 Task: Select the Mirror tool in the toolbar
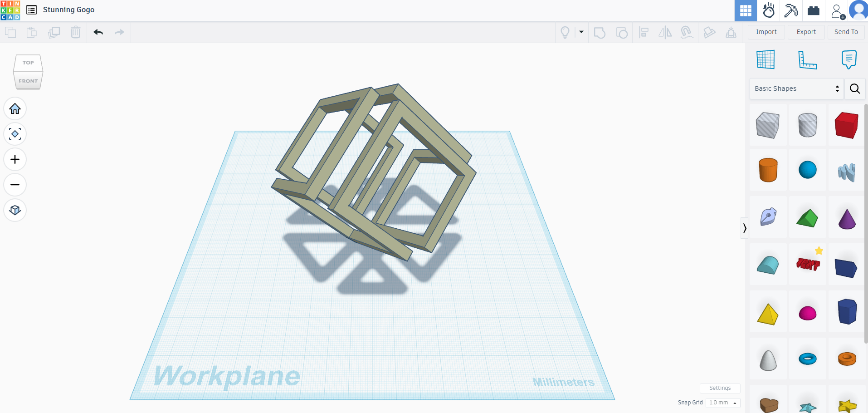tap(665, 32)
